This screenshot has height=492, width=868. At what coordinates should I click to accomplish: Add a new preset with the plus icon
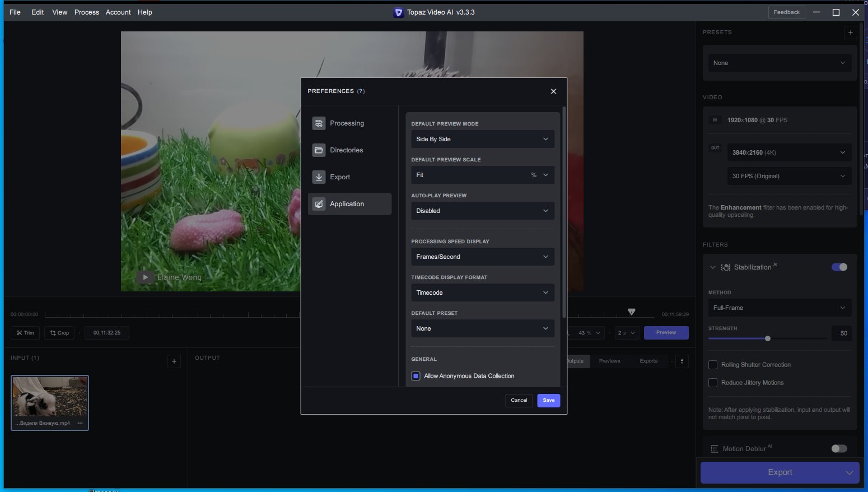coord(850,33)
